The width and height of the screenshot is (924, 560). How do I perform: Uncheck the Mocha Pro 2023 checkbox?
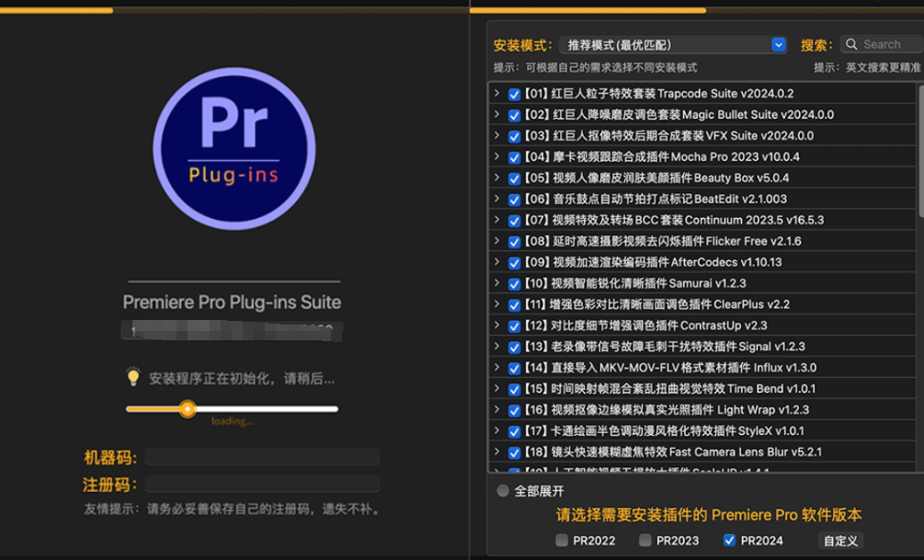(514, 157)
